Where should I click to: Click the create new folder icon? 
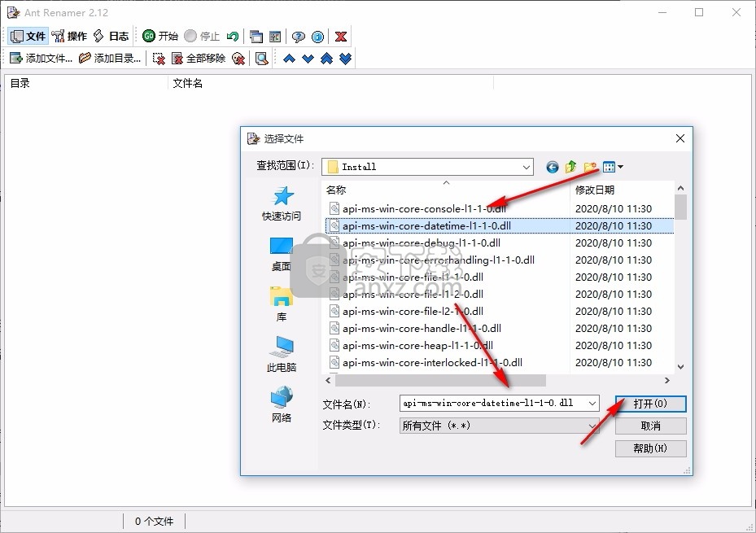tap(590, 167)
